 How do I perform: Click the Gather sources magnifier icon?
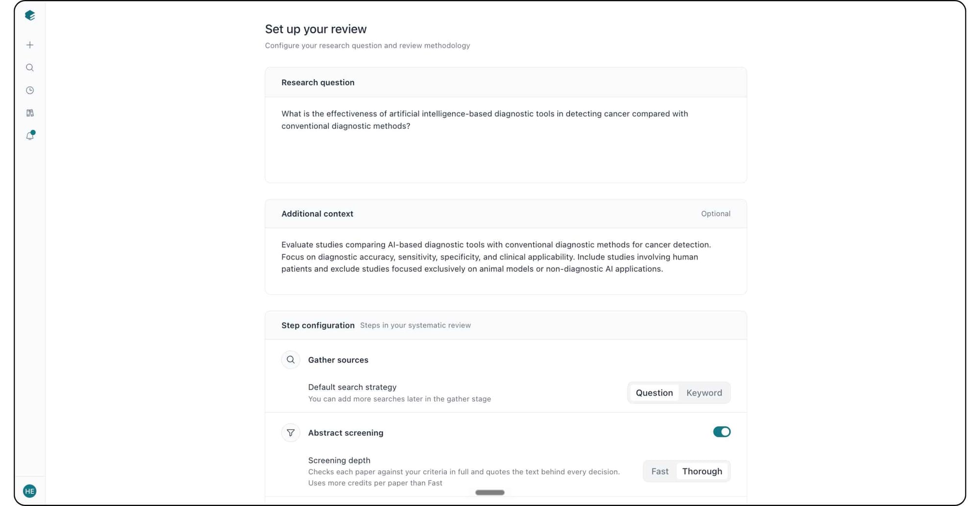coord(291,360)
